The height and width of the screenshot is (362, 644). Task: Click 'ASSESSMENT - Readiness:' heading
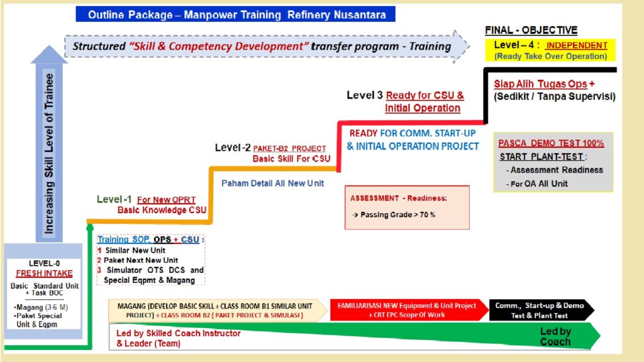(x=398, y=198)
